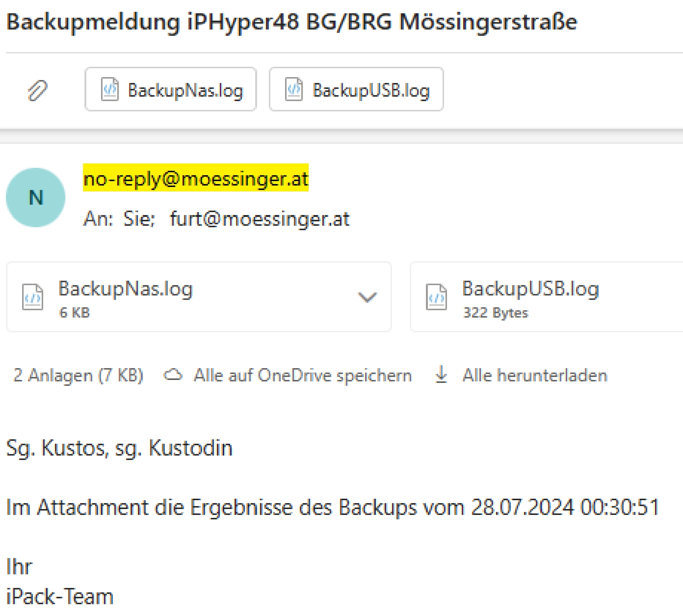
Task: Open the BackupNas.log chip label in header
Action: 186,90
